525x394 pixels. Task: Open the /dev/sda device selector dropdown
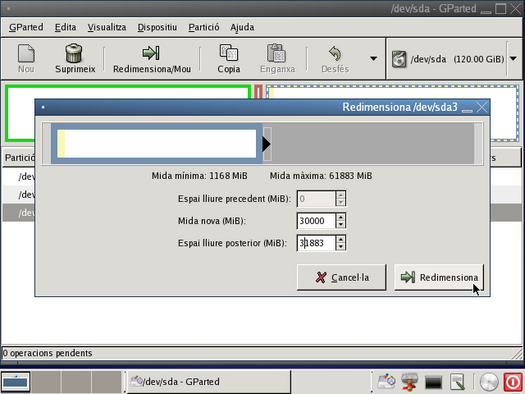point(513,59)
